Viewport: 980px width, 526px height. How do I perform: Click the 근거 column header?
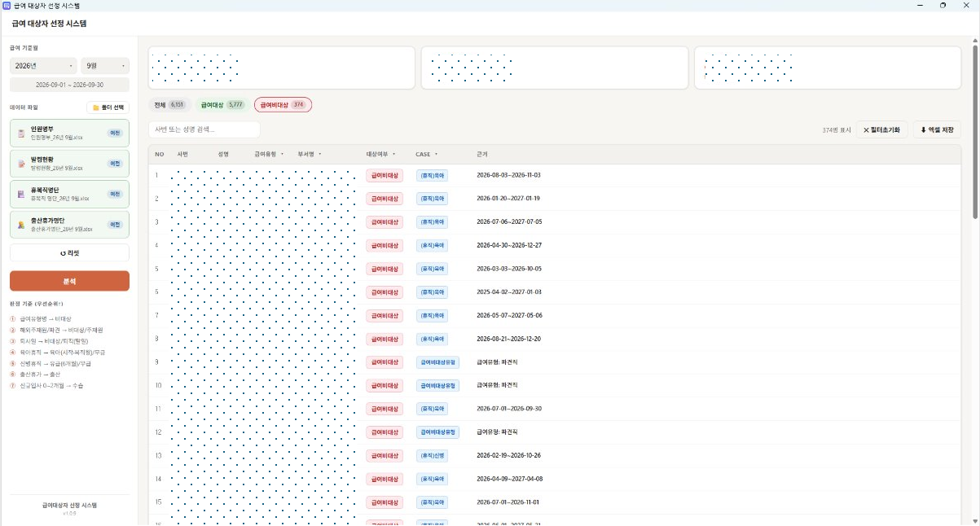point(481,154)
